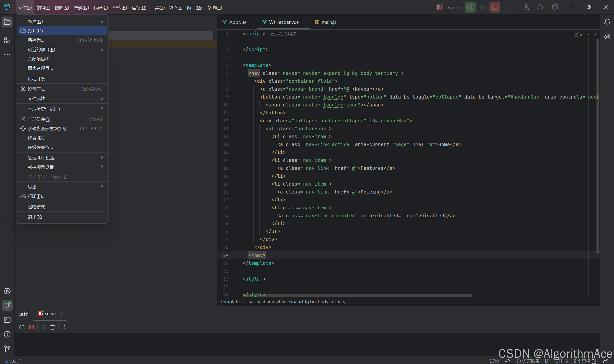Open the Terminal tool window
614x364 pixels.
pyautogui.click(x=7, y=320)
